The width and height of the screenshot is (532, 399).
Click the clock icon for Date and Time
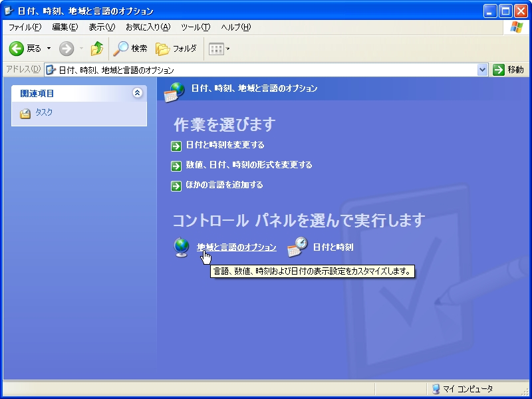tap(297, 247)
